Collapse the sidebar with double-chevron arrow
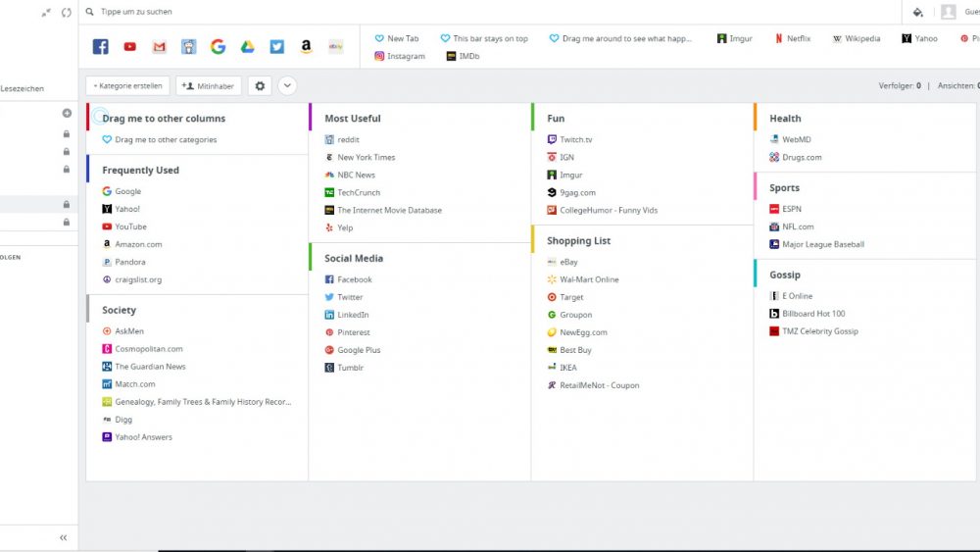The image size is (980, 552). 64,537
